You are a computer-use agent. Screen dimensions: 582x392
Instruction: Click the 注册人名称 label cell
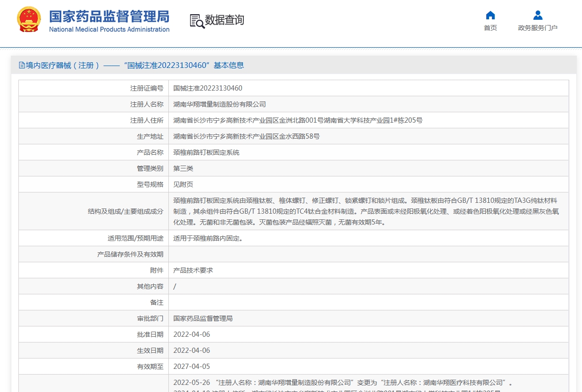click(x=93, y=104)
